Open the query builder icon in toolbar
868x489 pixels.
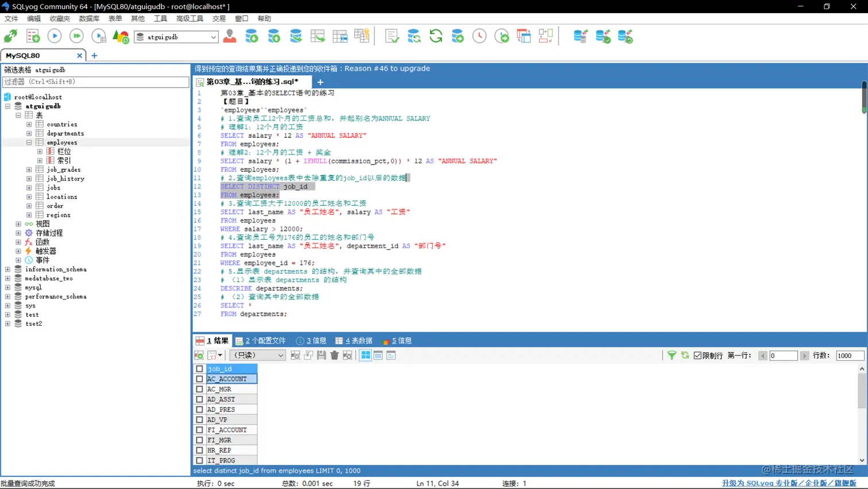point(545,36)
